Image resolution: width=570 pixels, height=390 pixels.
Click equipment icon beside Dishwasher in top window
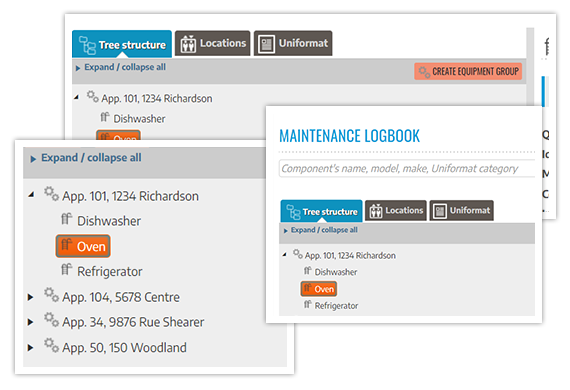[x=105, y=117]
